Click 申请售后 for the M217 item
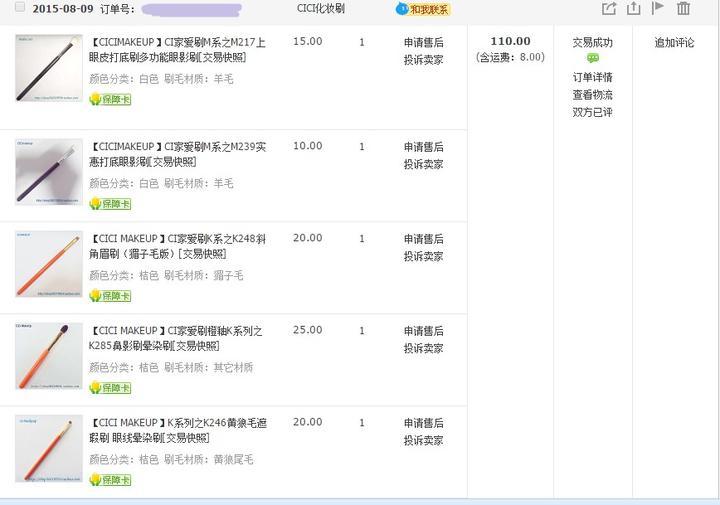The image size is (720, 505). pos(423,43)
